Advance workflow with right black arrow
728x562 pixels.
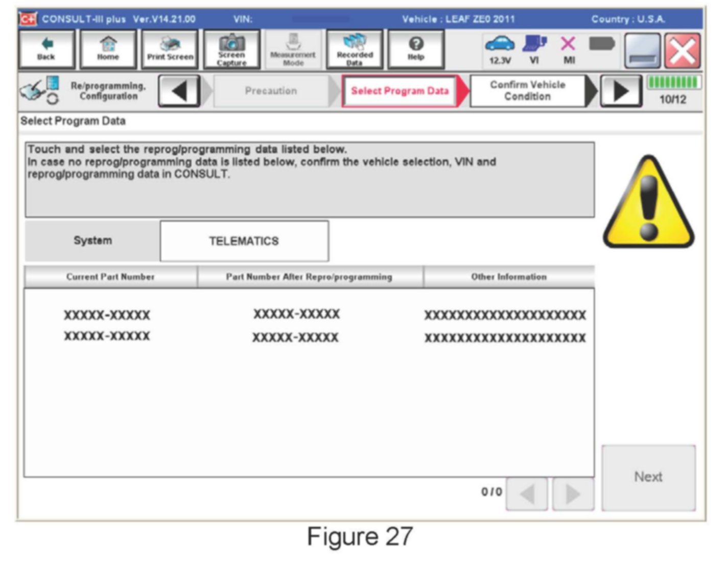click(620, 91)
